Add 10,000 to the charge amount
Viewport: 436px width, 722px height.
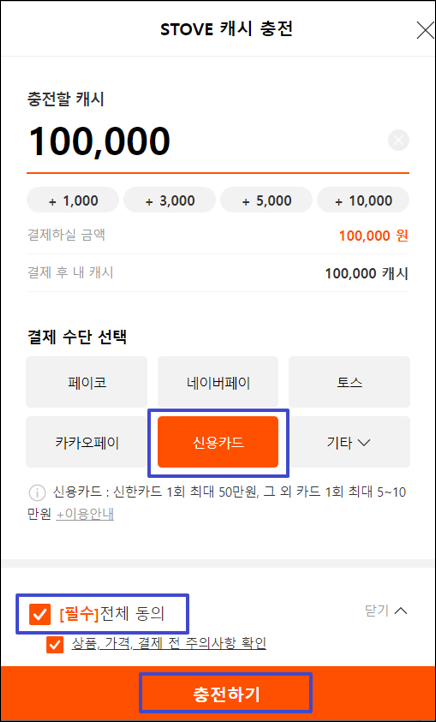(363, 200)
